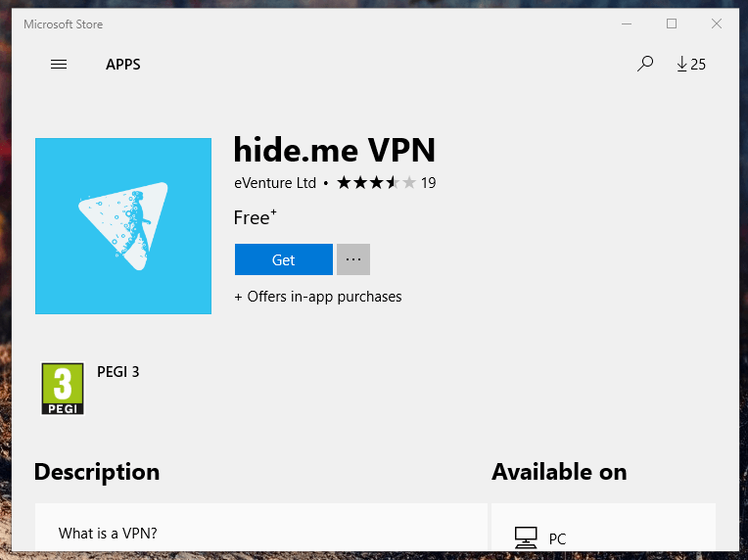Click the search magnifier icon
The image size is (748, 560).
(645, 64)
